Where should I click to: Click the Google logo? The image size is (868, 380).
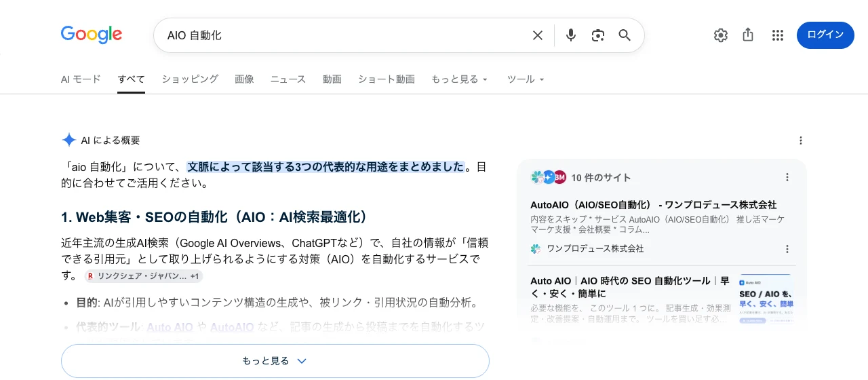click(x=92, y=35)
